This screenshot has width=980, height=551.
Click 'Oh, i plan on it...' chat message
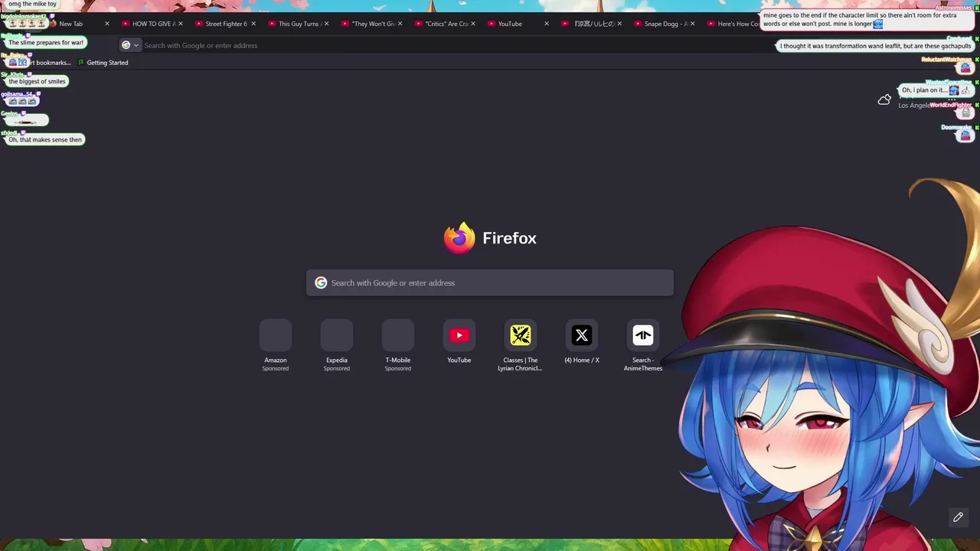coord(936,90)
